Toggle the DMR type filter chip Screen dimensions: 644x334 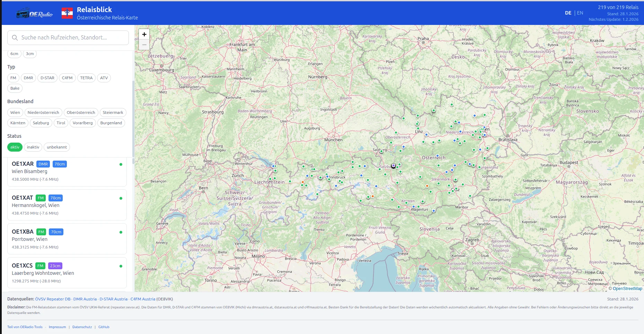[28, 78]
